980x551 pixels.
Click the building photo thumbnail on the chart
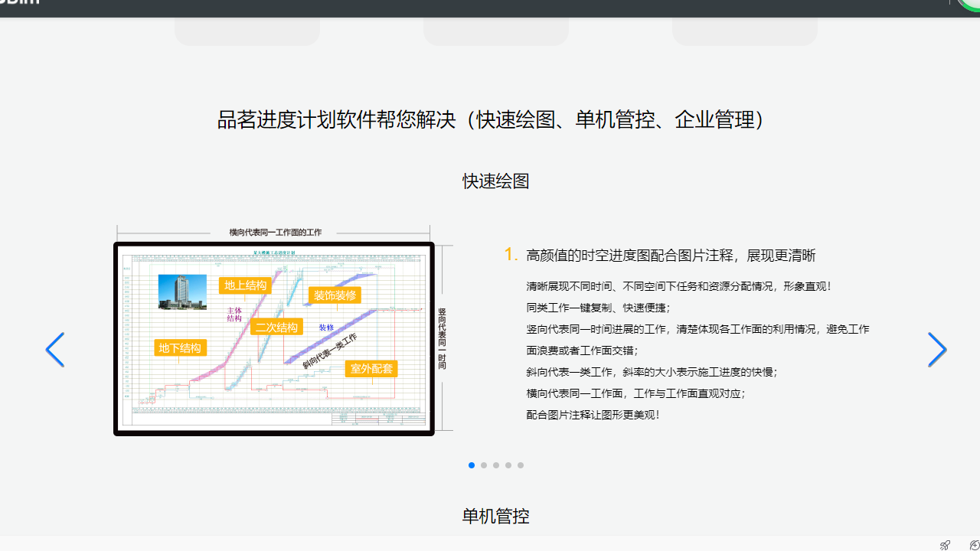coord(181,292)
